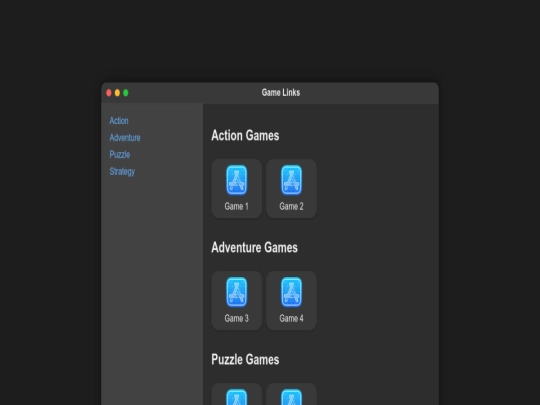Click the Puzzle Games heading

[245, 359]
